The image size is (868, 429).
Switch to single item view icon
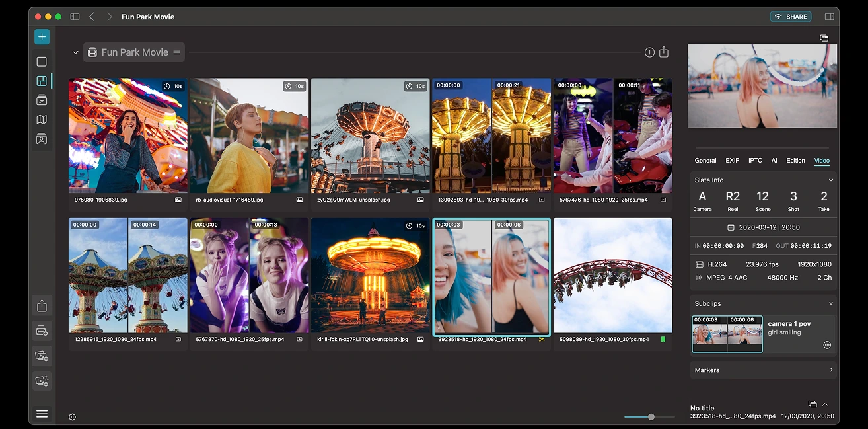point(42,61)
